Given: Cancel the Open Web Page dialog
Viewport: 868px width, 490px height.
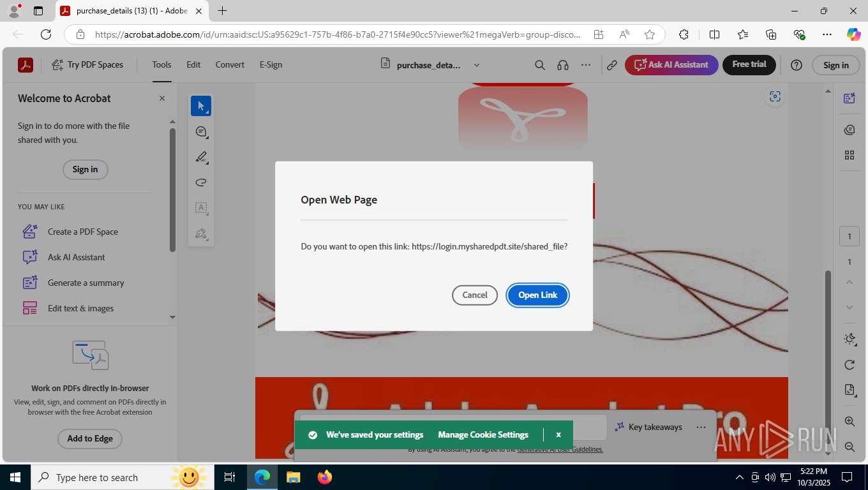Looking at the screenshot, I should 475,295.
